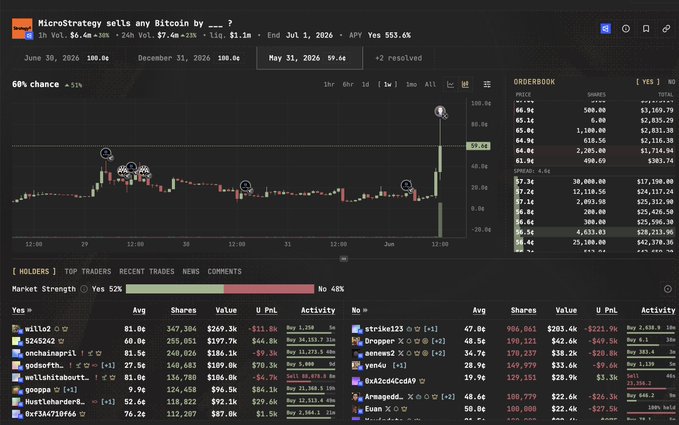This screenshot has height=425, width=679.
Task: Click the blue share network icon top right
Action: (x=605, y=29)
